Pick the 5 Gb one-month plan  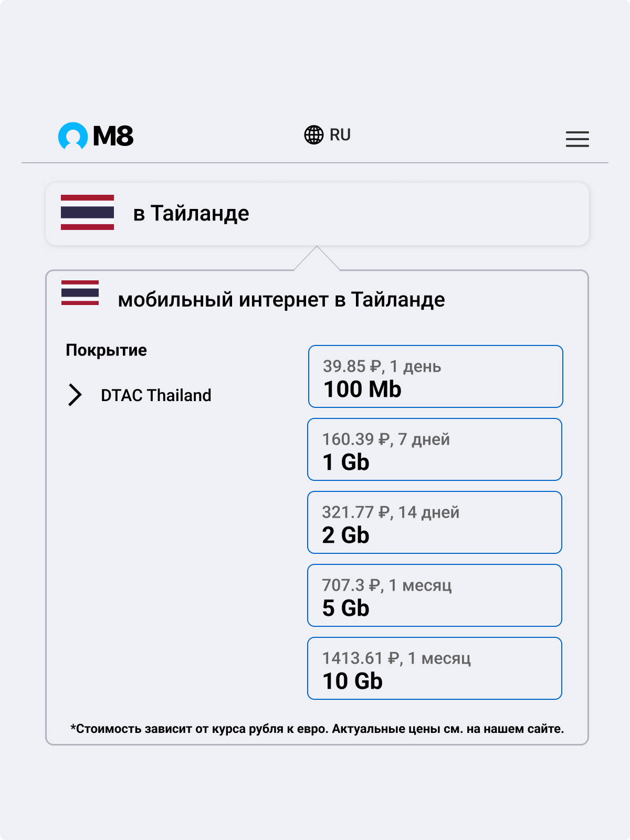tap(435, 595)
